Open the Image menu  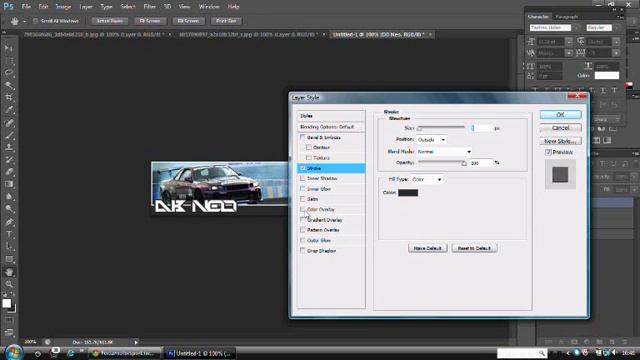click(x=63, y=7)
